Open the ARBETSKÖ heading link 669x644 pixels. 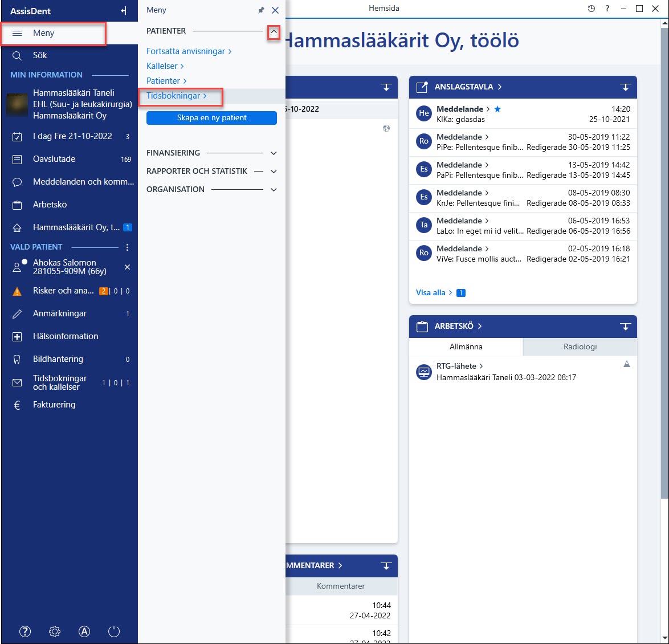coord(458,327)
